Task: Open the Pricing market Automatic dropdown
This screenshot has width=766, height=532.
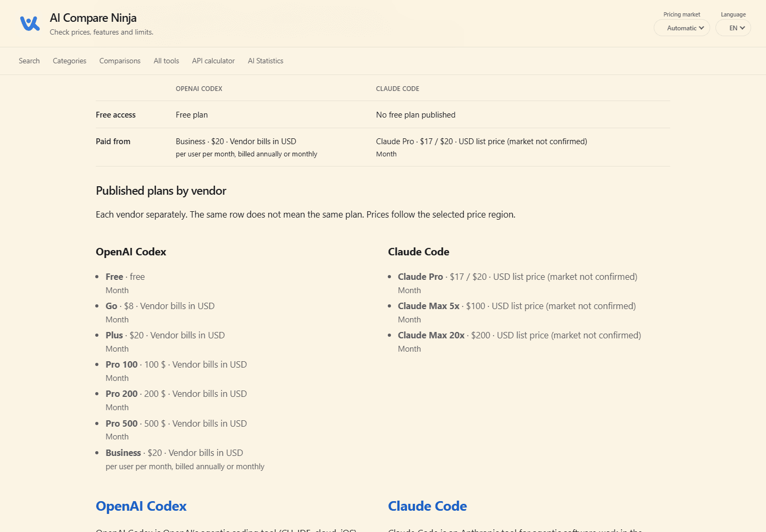Action: 682,28
